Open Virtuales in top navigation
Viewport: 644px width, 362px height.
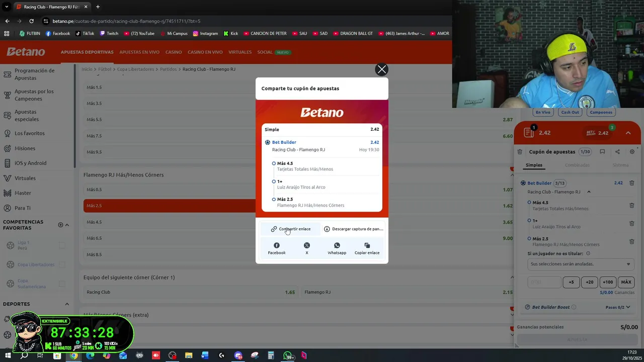click(x=240, y=52)
